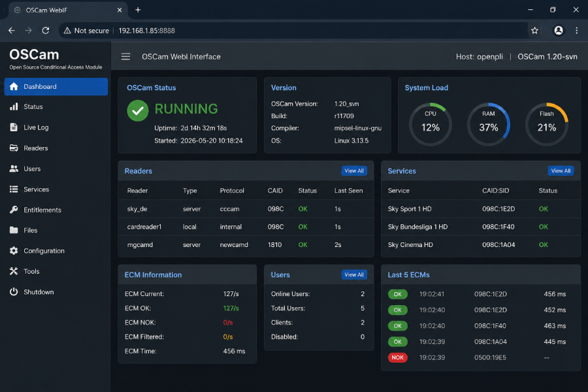This screenshot has height=392, width=588.
Task: Click the Configuration gear icon
Action: (x=14, y=251)
